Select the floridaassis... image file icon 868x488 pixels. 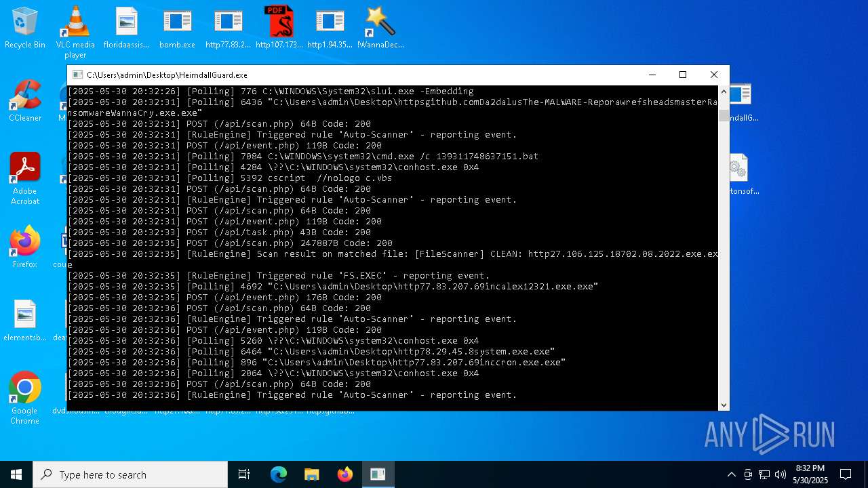pyautogui.click(x=126, y=28)
